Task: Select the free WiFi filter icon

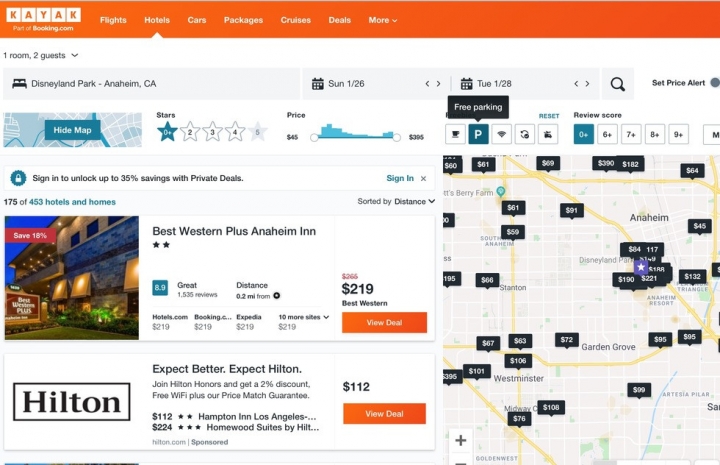Action: pos(501,134)
